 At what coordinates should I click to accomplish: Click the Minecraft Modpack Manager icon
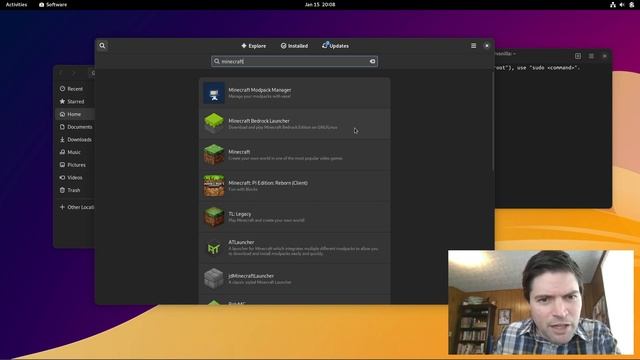(214, 93)
